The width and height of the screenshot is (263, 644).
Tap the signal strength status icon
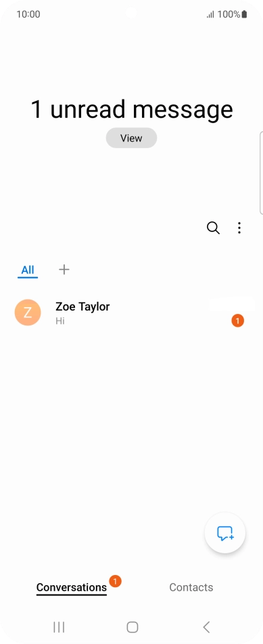[x=210, y=15]
